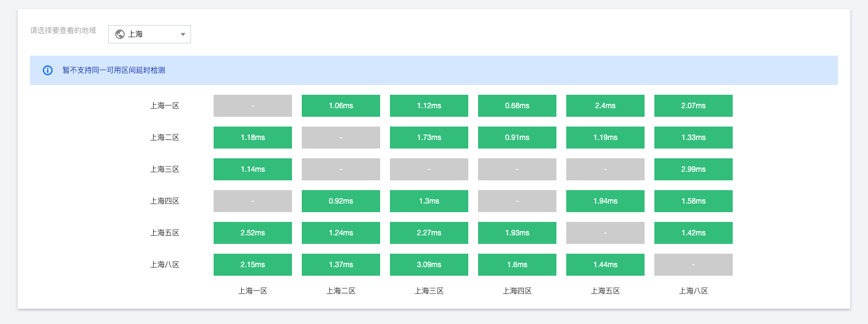Click the 0.68ms latency cell
The height and width of the screenshot is (324, 868).
[x=517, y=106]
